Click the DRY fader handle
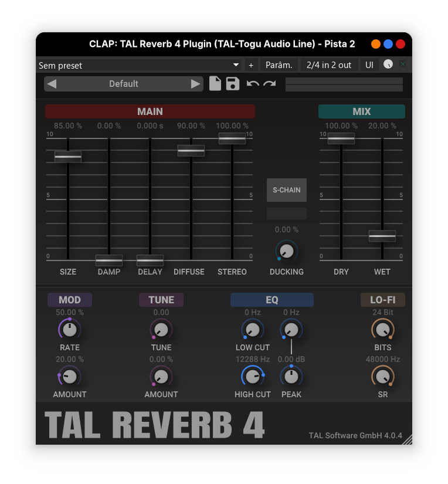The image size is (448, 484). [341, 138]
